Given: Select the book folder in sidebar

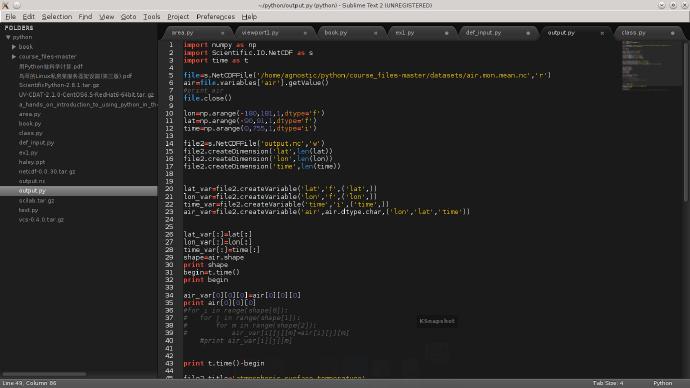Looking at the screenshot, I should 26,47.
